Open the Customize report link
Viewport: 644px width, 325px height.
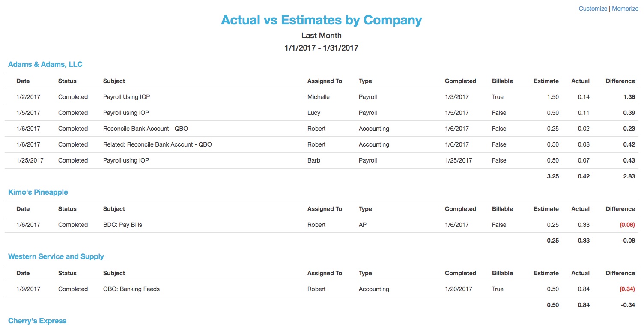[593, 9]
